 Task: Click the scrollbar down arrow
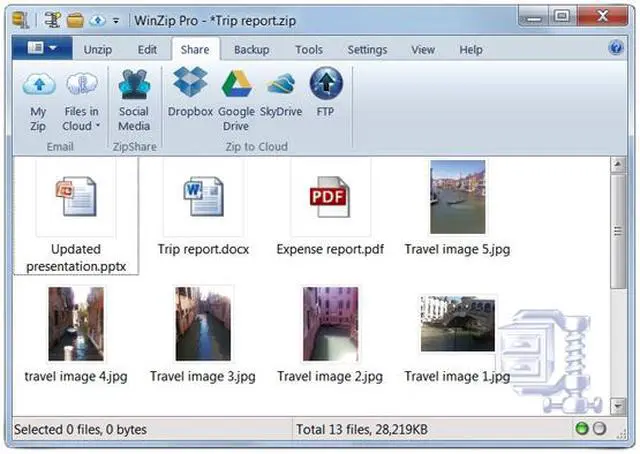[x=618, y=406]
